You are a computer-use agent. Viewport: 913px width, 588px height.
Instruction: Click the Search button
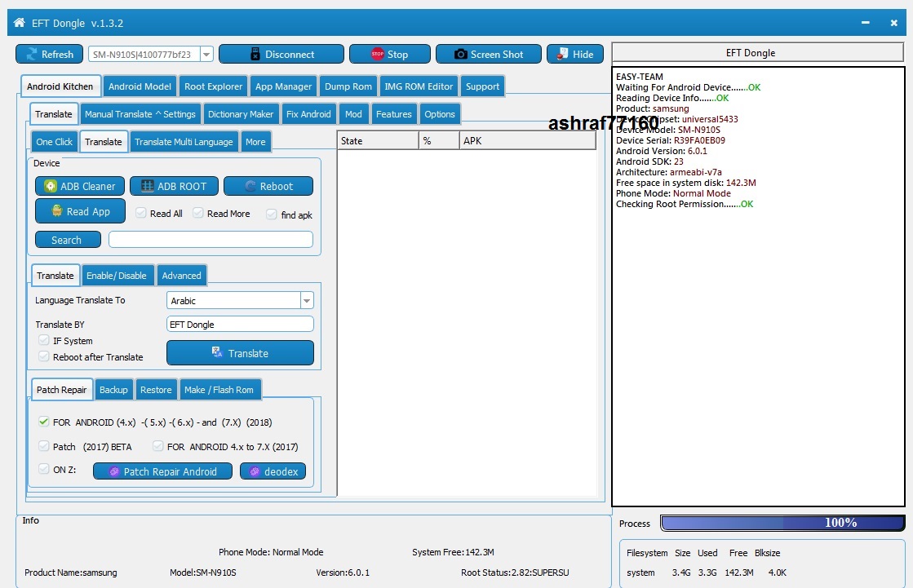pos(68,240)
